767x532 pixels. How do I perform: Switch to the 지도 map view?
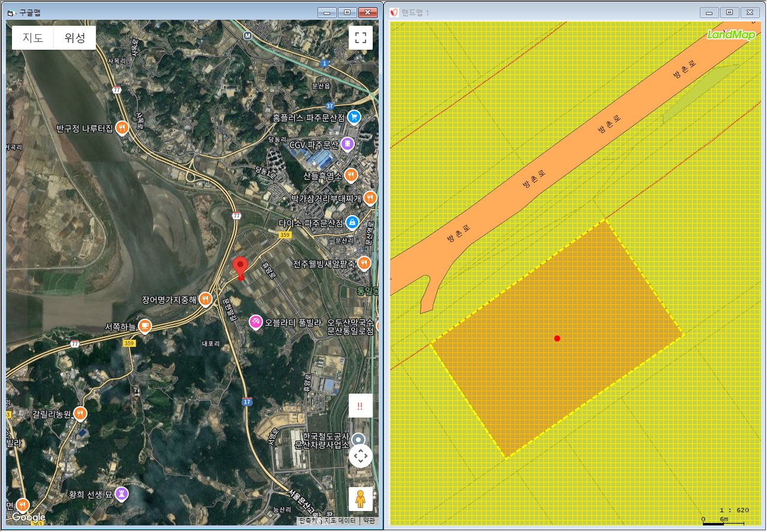tap(33, 38)
